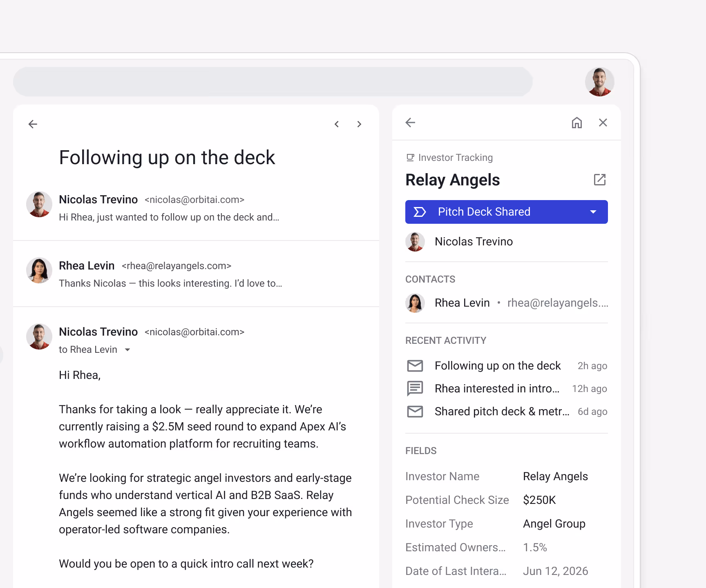Screen dimensions: 706x588
Task: Click Nicolas Trevino avatar on expanded message
Action: (39, 336)
